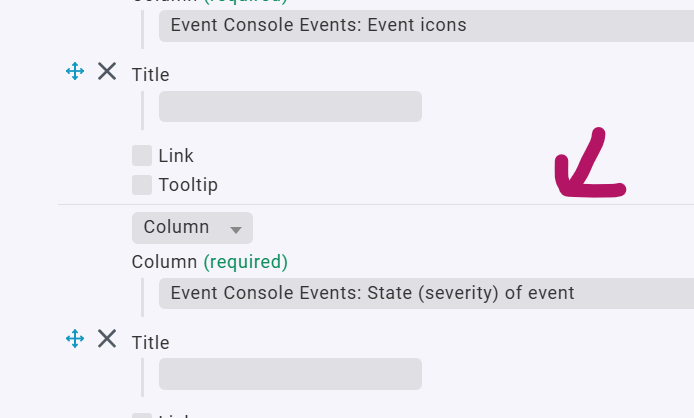Delete the State (severity) column using the X icon
The width and height of the screenshot is (694, 418).
[107, 339]
